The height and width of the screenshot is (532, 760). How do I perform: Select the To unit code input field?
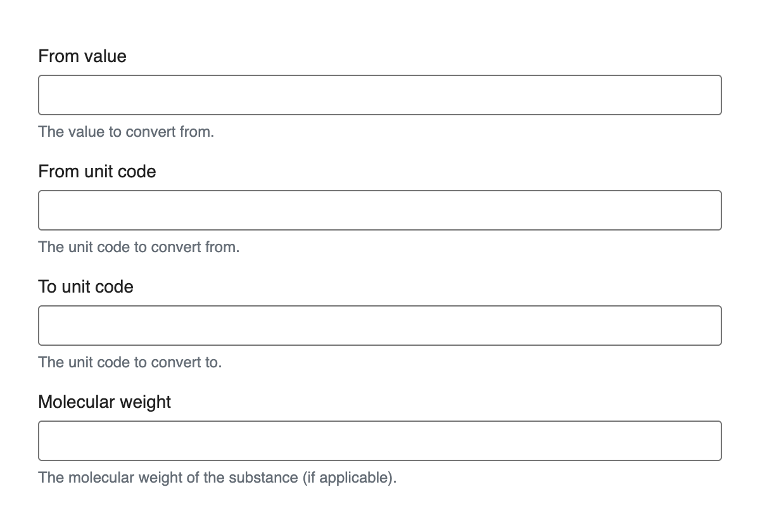380,326
